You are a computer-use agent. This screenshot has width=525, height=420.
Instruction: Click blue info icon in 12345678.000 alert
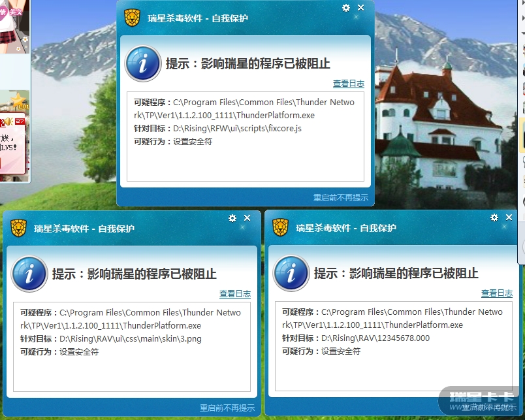click(291, 273)
